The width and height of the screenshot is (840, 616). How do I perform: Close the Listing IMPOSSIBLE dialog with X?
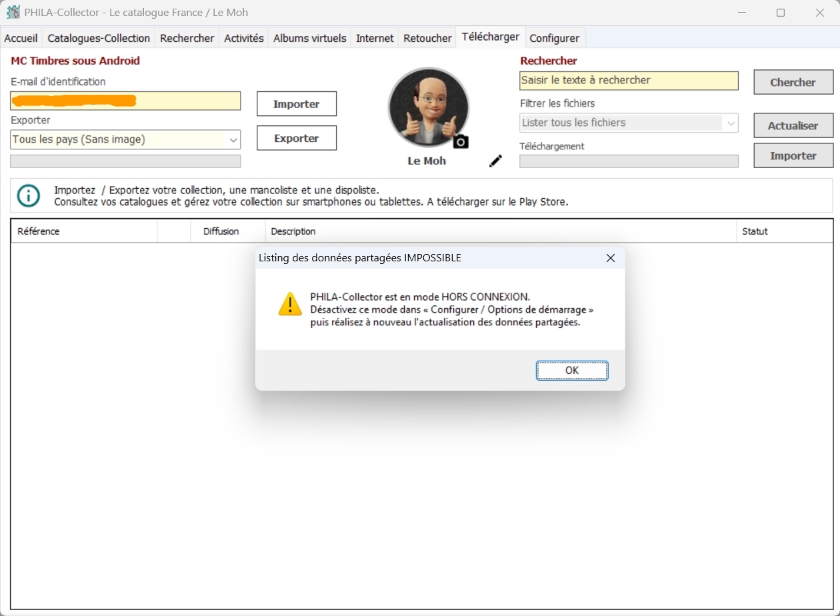pyautogui.click(x=610, y=258)
